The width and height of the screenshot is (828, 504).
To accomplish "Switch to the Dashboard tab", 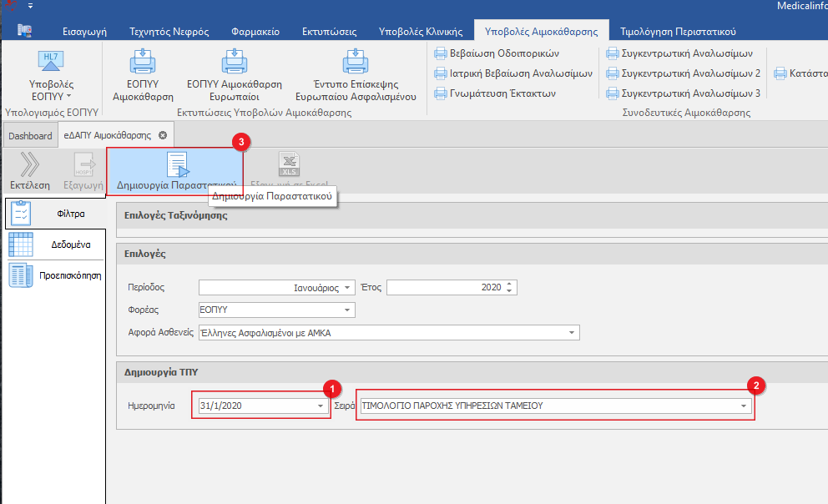I will point(30,135).
